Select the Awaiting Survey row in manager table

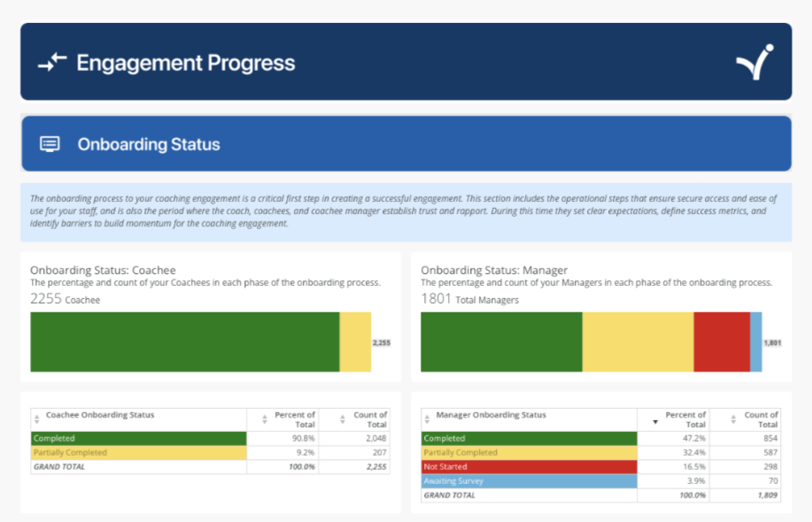click(529, 481)
